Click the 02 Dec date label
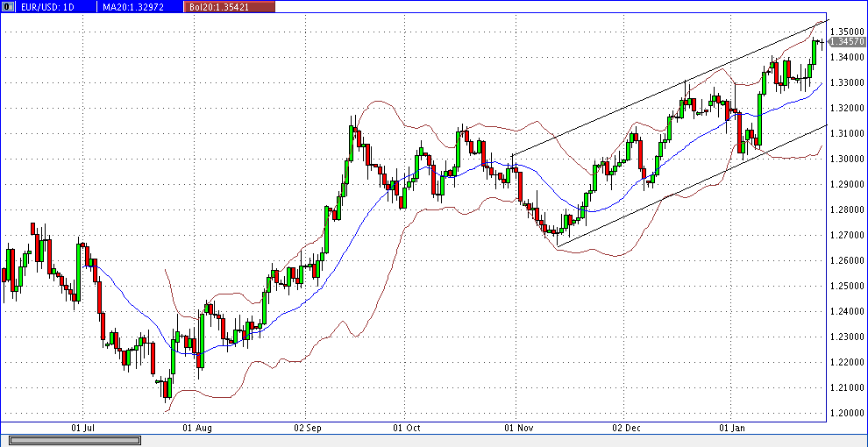868x447 pixels. pos(626,428)
